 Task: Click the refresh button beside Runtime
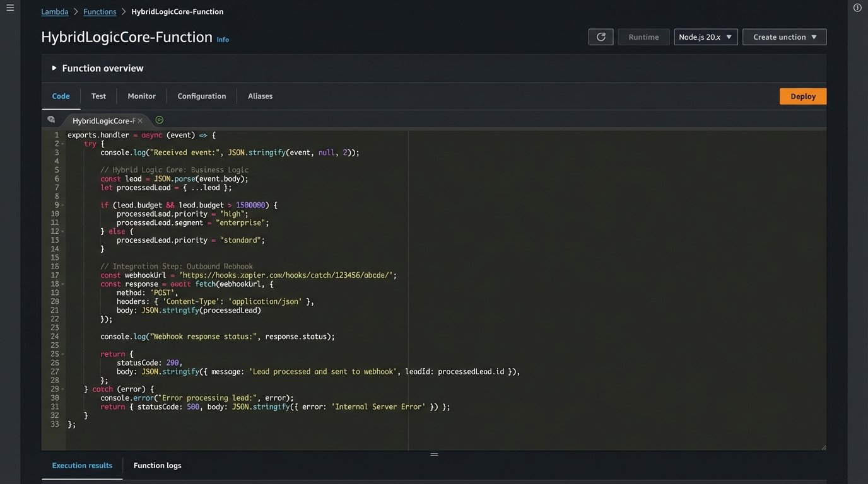[x=601, y=37]
